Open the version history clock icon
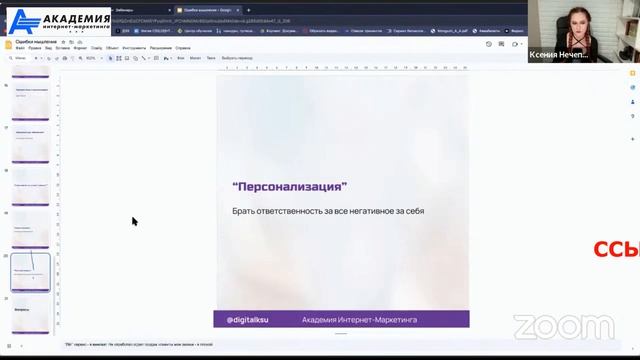The height and width of the screenshot is (360, 640). pyautogui.click(x=489, y=44)
